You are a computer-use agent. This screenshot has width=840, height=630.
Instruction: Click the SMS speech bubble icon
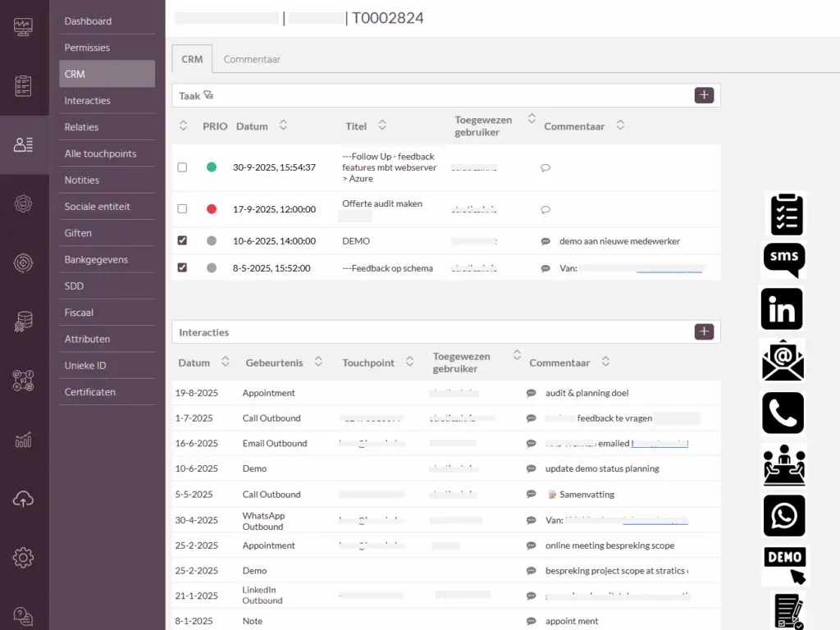tap(783, 259)
